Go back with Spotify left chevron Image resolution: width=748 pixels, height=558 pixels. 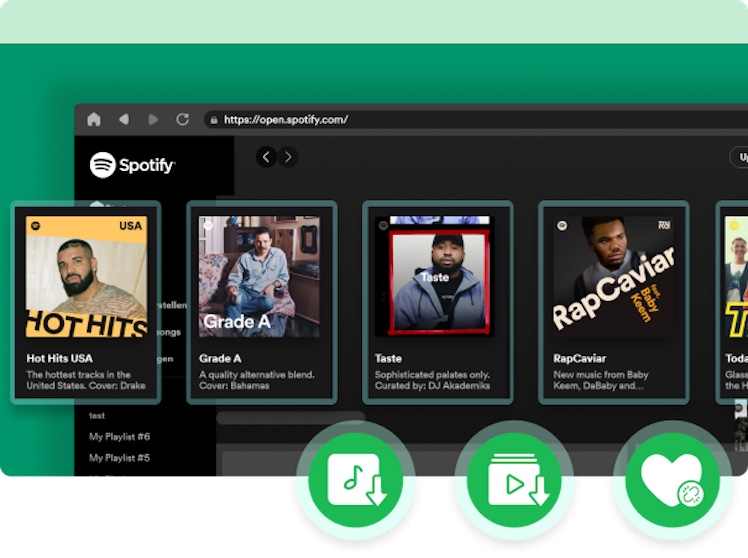coord(266,156)
